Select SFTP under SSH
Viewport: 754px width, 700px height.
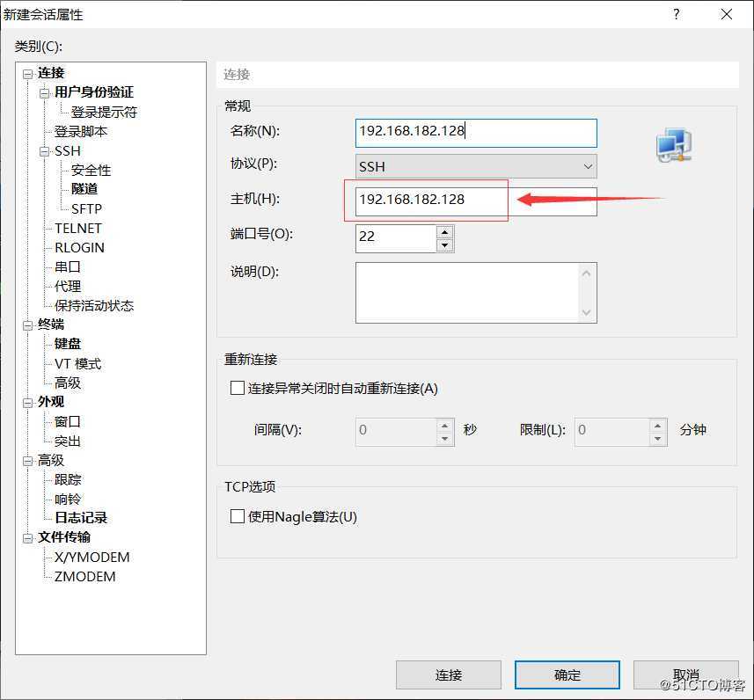(86, 208)
